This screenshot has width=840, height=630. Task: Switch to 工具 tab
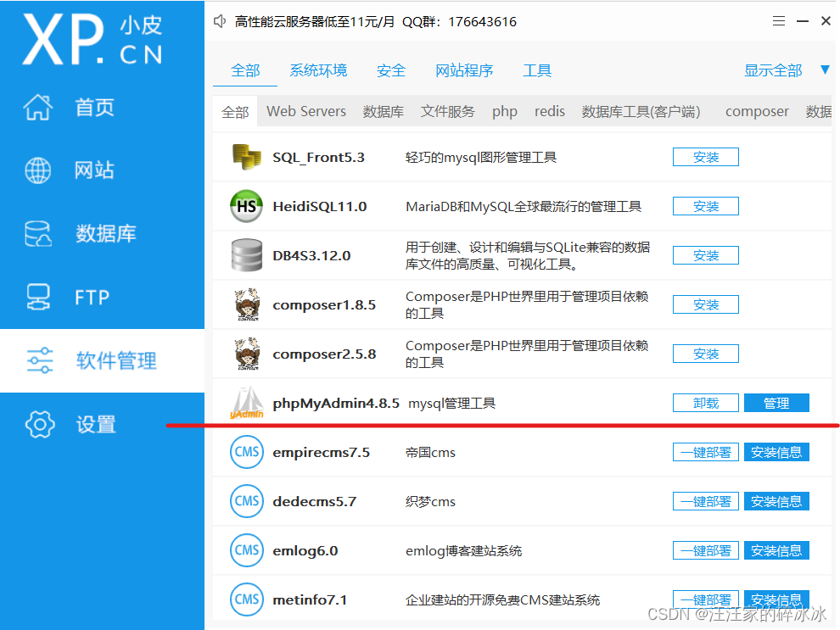tap(537, 70)
